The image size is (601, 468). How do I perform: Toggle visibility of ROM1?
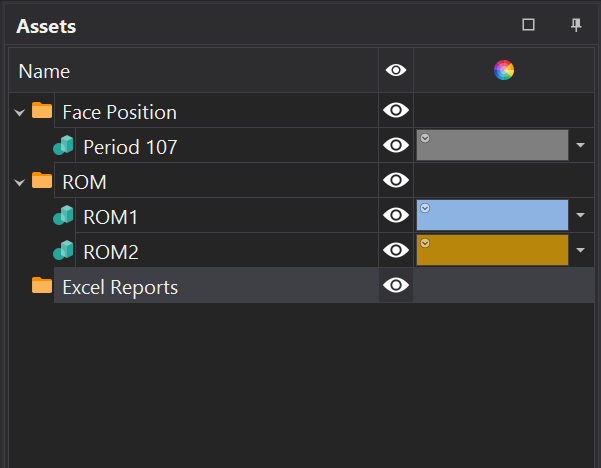396,216
